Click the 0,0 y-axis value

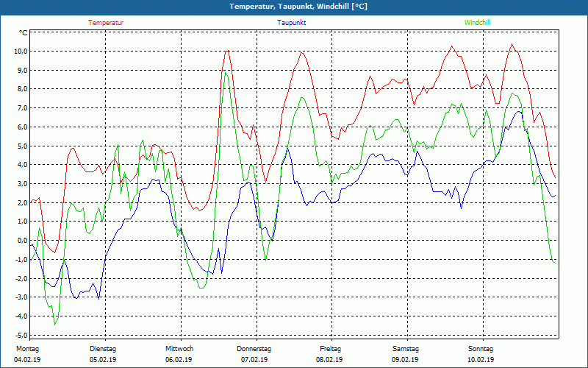point(22,241)
